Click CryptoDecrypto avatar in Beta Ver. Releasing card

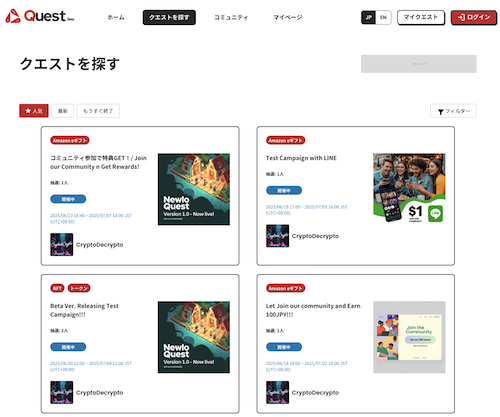62,392
